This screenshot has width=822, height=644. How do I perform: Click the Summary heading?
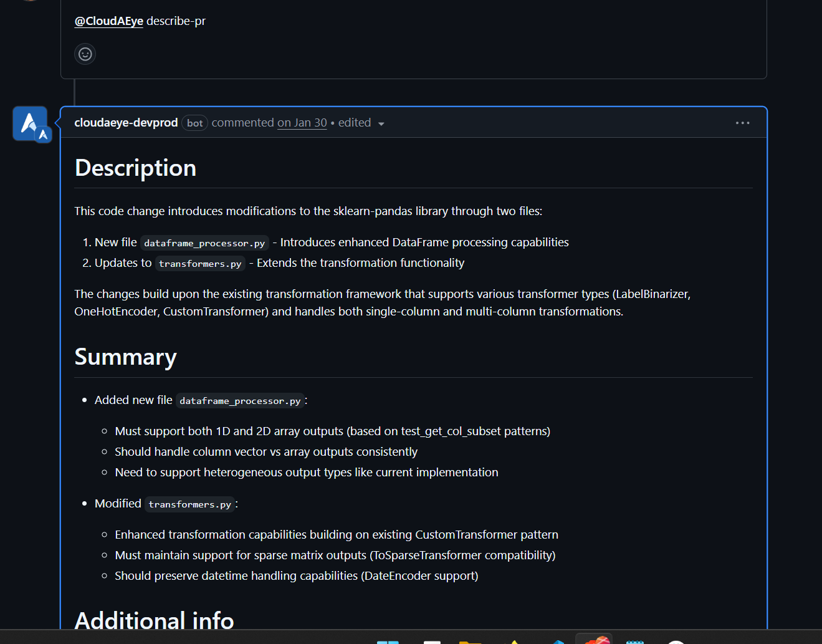[125, 357]
